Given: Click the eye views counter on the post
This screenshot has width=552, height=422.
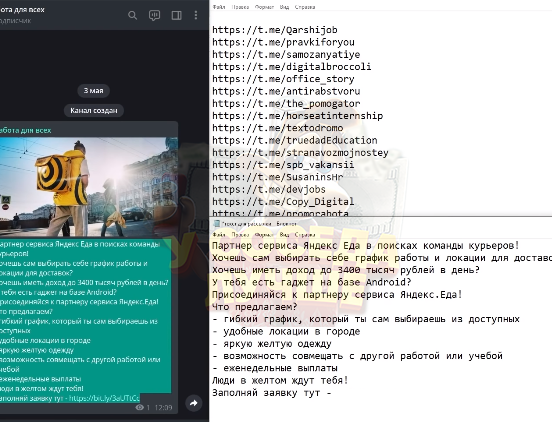Looking at the screenshot, I should tap(143, 408).
